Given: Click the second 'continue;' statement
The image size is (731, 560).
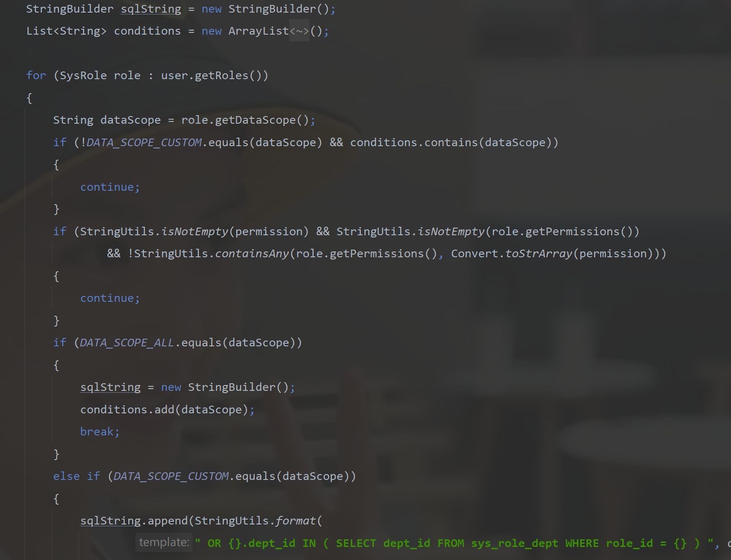Looking at the screenshot, I should pos(110,298).
